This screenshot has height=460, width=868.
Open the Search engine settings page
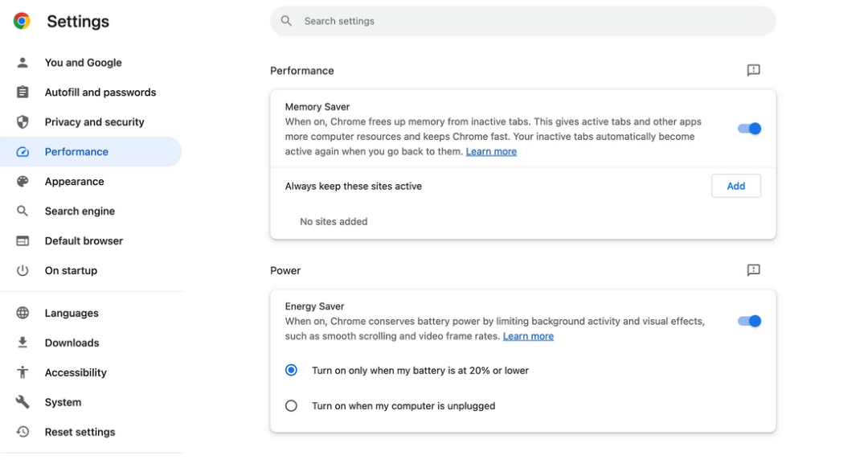tap(80, 212)
